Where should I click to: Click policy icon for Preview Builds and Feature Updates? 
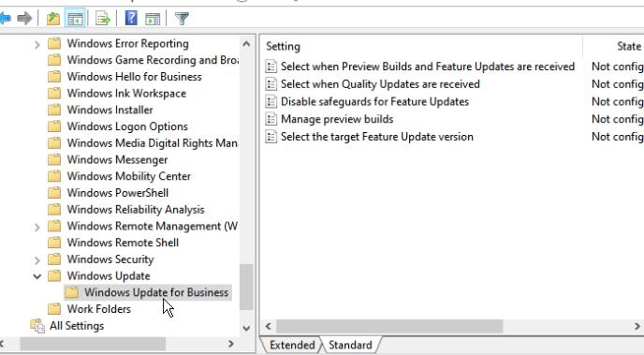pyautogui.click(x=271, y=67)
